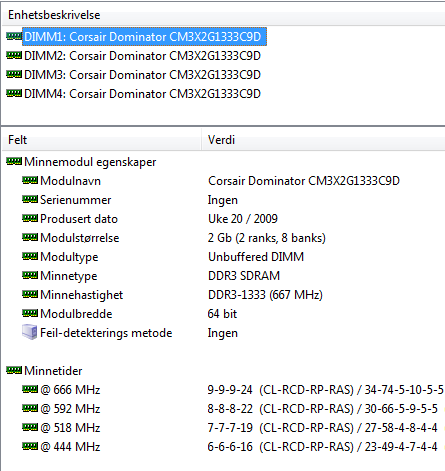Select the @ 444 MHz timing label
The height and width of the screenshot is (471, 445).
pos(70,447)
